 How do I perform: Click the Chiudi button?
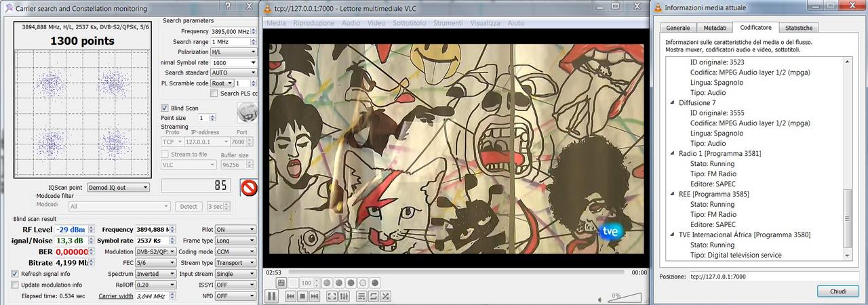click(838, 291)
